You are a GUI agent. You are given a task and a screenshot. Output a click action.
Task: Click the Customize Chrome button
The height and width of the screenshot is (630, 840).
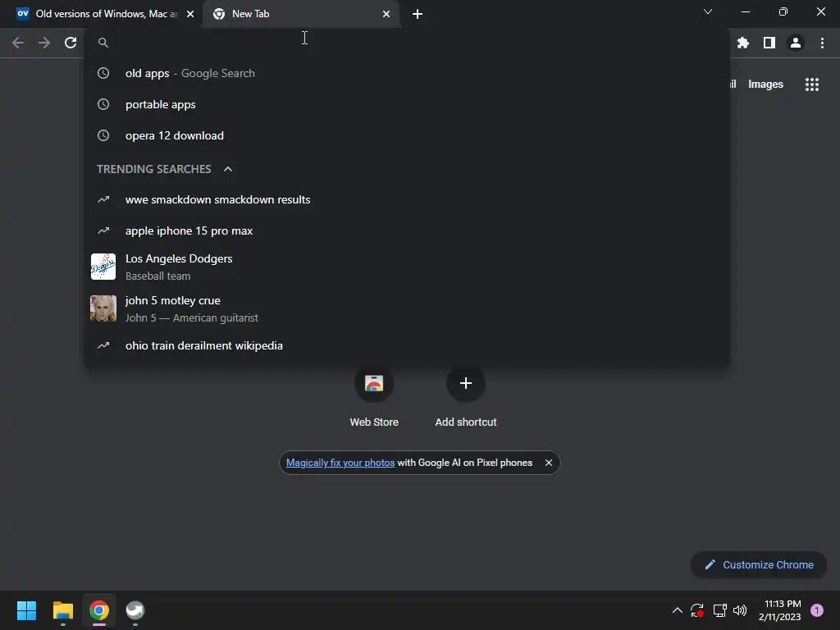tap(759, 564)
